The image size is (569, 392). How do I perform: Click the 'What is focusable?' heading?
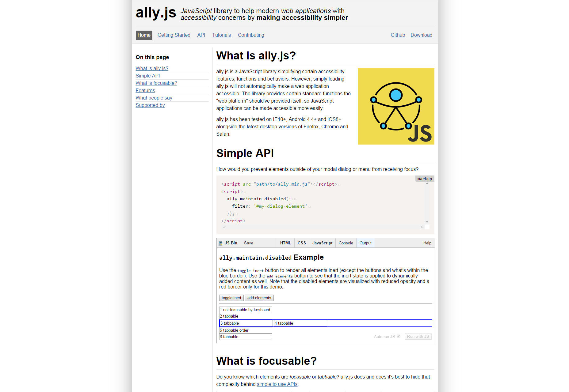[x=266, y=361]
